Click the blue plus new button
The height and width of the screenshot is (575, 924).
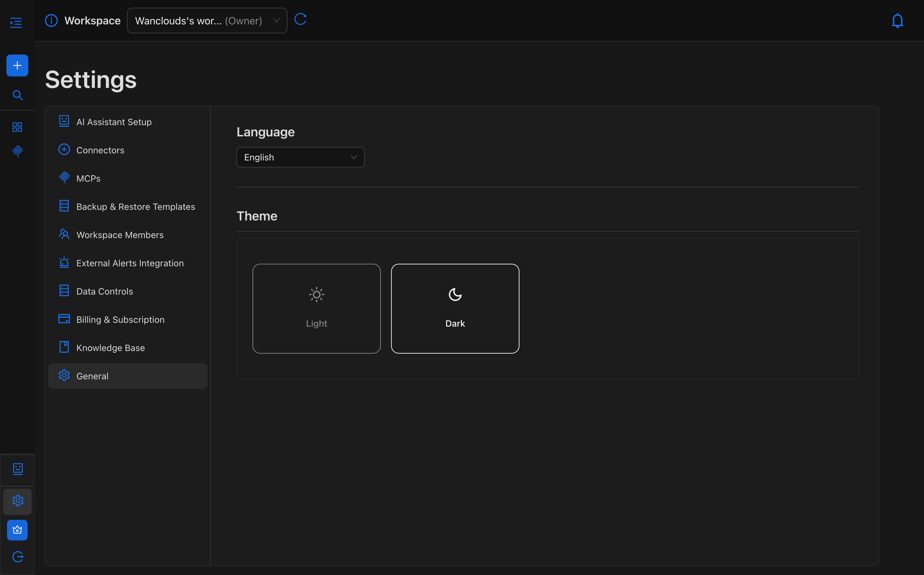pyautogui.click(x=17, y=65)
